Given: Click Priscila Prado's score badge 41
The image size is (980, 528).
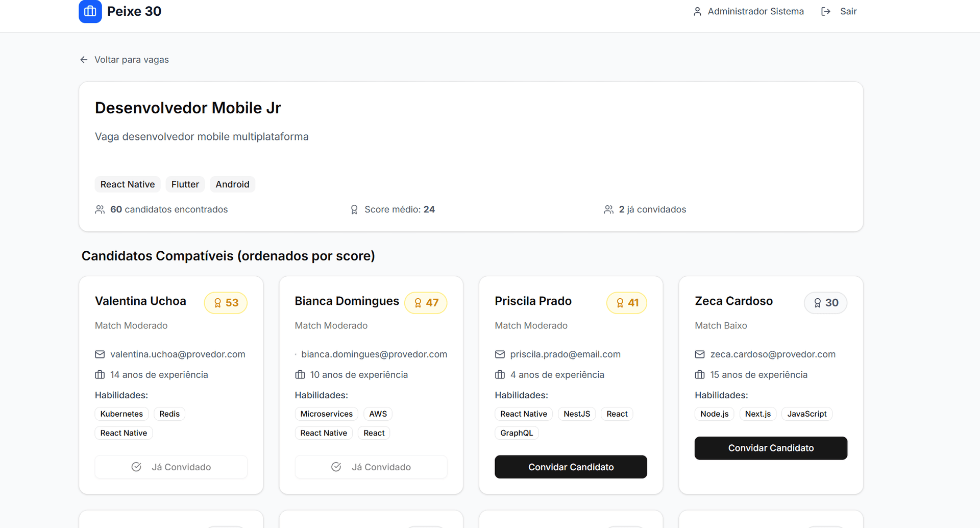Looking at the screenshot, I should (627, 303).
